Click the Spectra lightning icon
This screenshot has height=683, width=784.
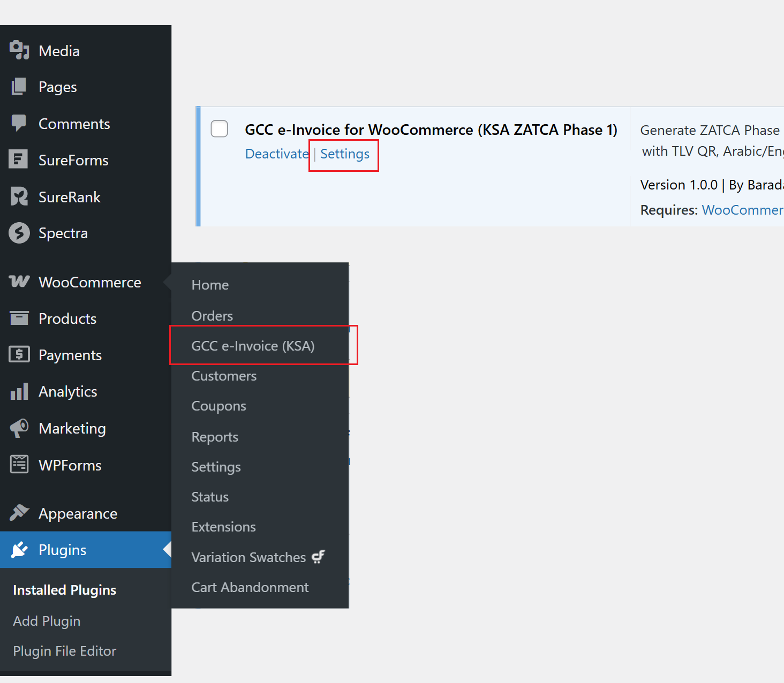point(19,233)
